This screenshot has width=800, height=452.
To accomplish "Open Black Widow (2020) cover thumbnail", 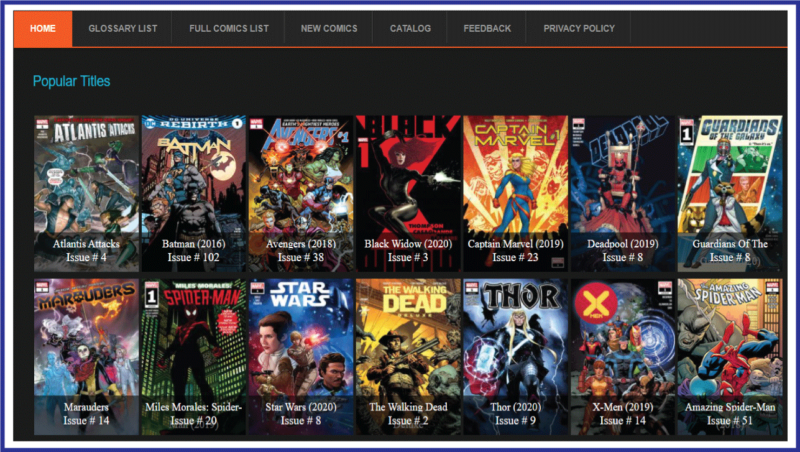I will (x=408, y=193).
